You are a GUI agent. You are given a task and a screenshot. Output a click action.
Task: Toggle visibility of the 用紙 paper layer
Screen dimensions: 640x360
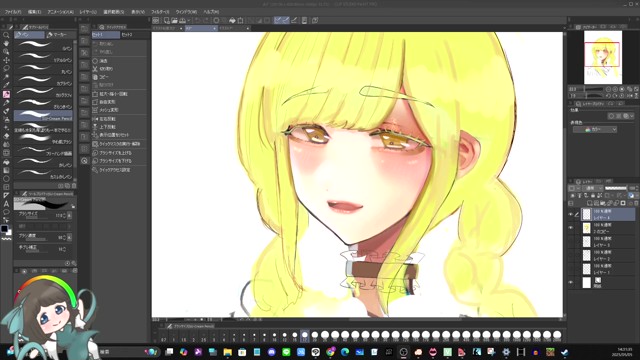click(571, 282)
